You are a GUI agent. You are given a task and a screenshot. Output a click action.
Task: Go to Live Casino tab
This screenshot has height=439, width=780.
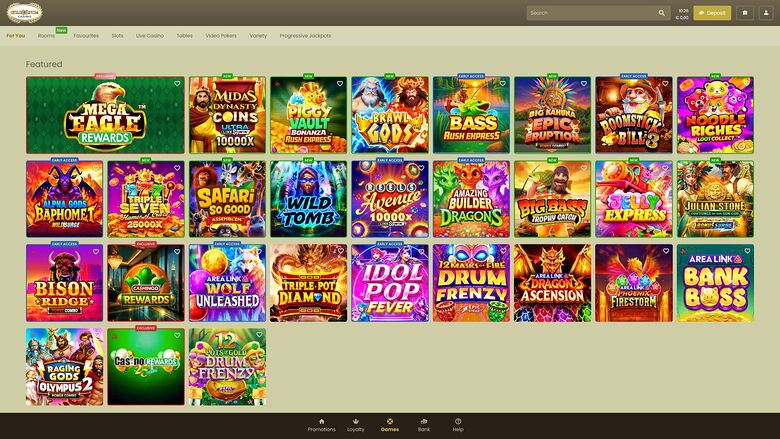tap(150, 36)
